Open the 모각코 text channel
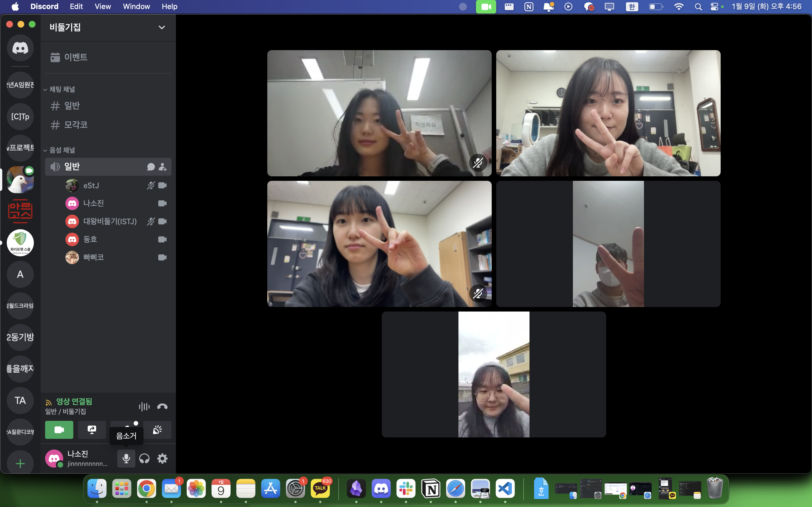812x507 pixels. [76, 125]
